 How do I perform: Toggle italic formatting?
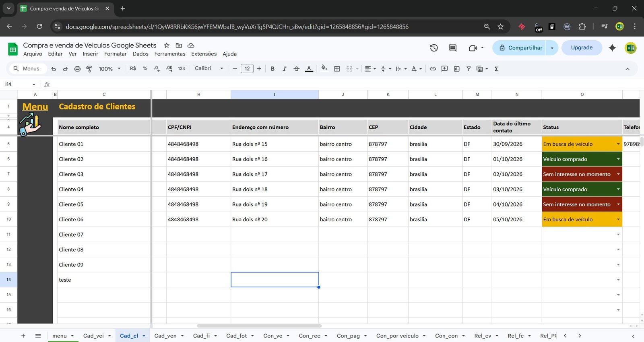click(x=284, y=69)
